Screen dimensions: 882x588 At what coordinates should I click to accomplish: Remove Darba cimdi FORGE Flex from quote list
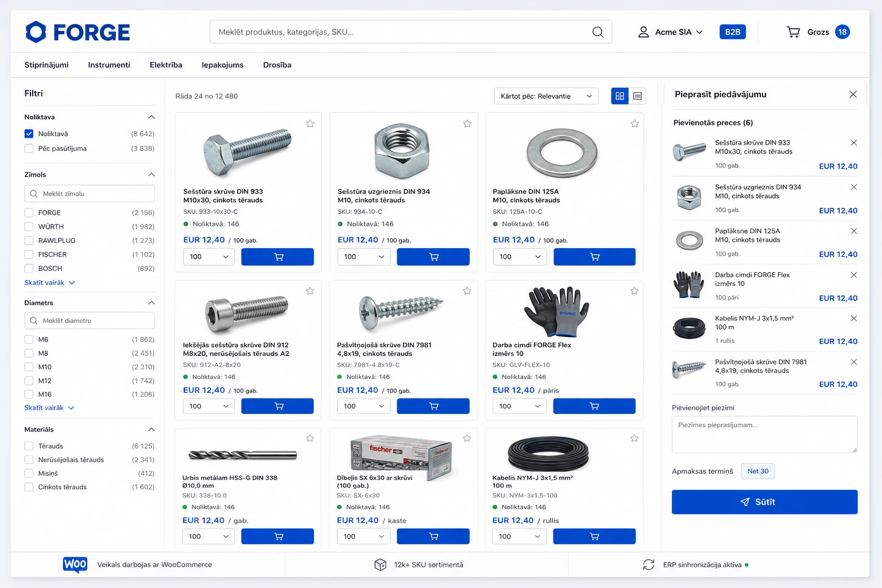pos(854,275)
